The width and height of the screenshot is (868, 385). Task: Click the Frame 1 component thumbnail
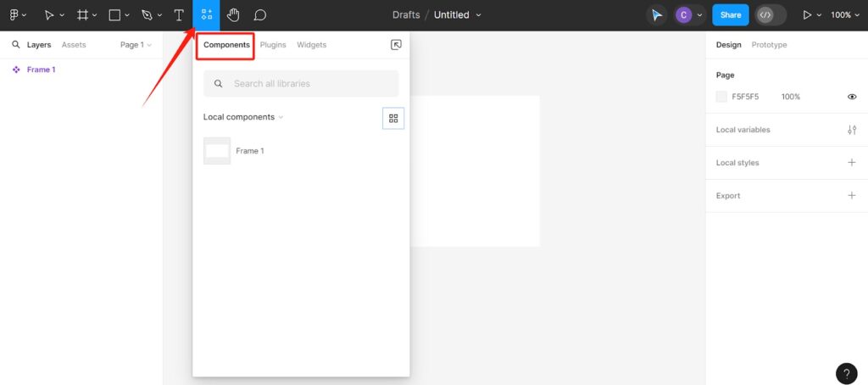pos(217,151)
